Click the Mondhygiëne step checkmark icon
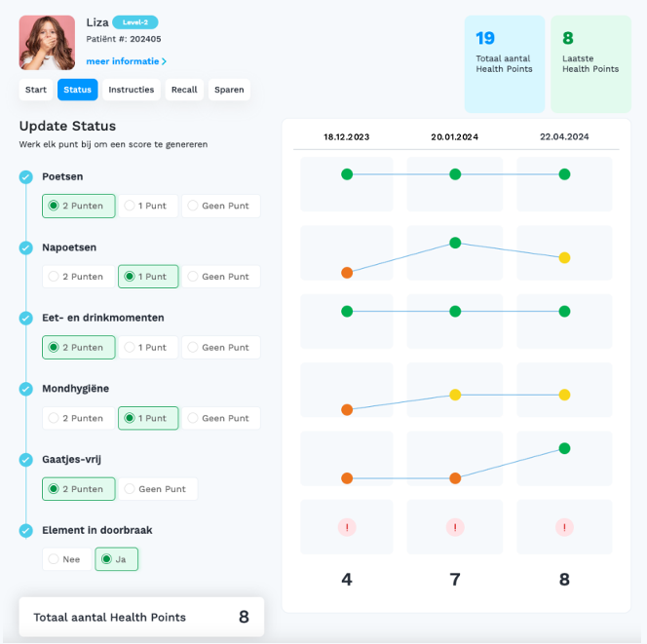Screen dimensions: 647x644 (x=26, y=389)
